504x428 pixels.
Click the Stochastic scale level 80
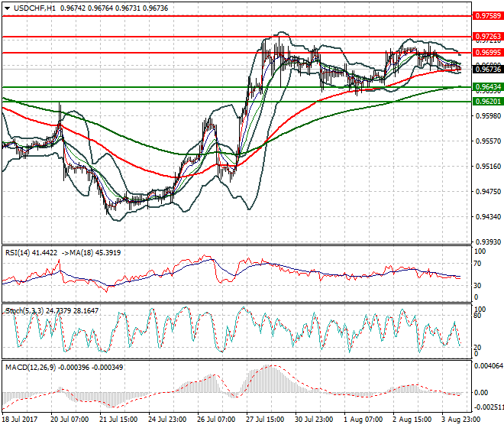click(477, 315)
